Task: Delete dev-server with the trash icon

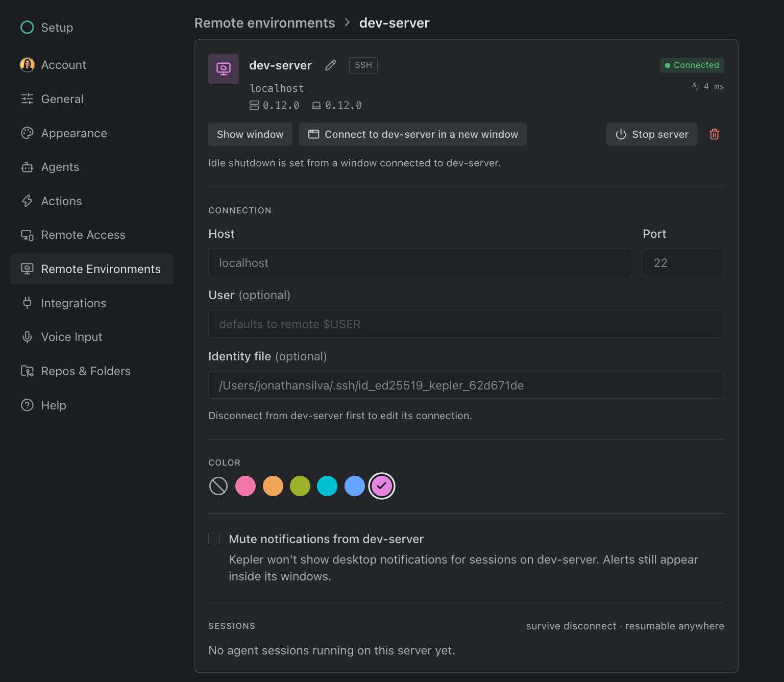Action: coord(715,134)
